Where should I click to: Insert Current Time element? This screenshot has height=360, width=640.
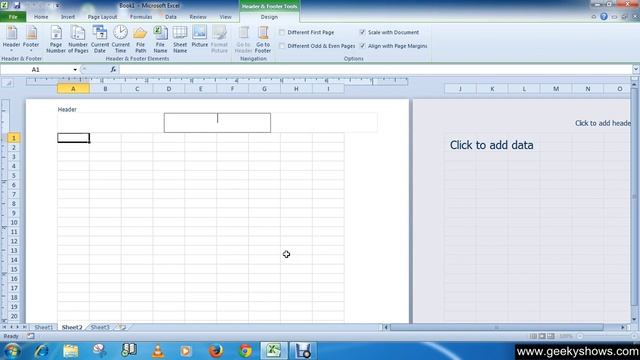tap(120, 39)
